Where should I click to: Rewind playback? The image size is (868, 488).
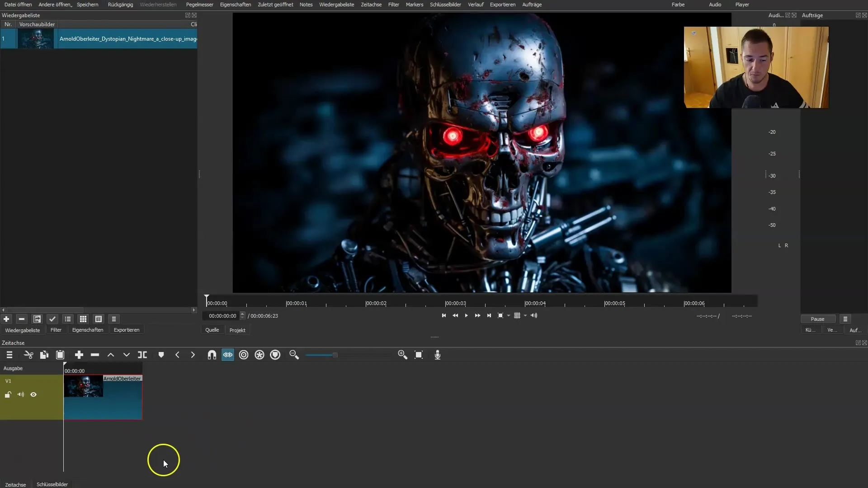point(455,316)
